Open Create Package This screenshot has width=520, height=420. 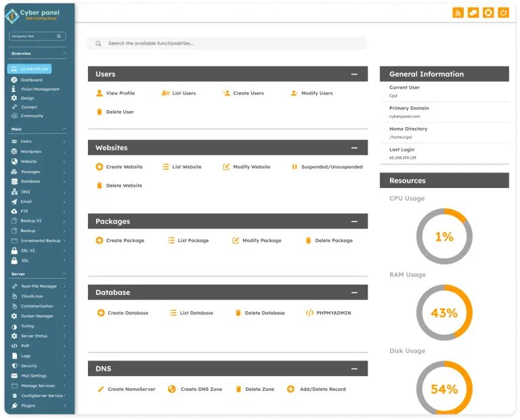pyautogui.click(x=120, y=241)
